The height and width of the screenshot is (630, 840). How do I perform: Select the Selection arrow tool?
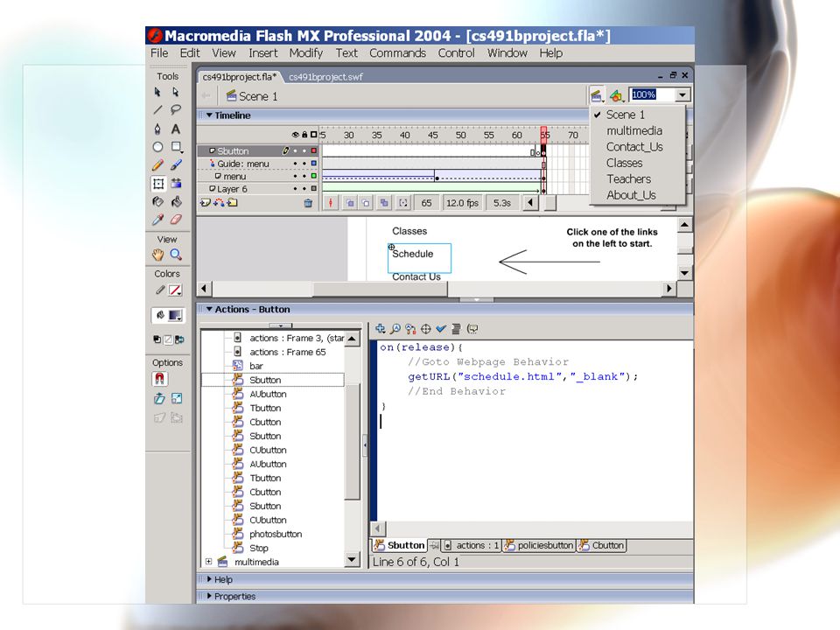157,92
